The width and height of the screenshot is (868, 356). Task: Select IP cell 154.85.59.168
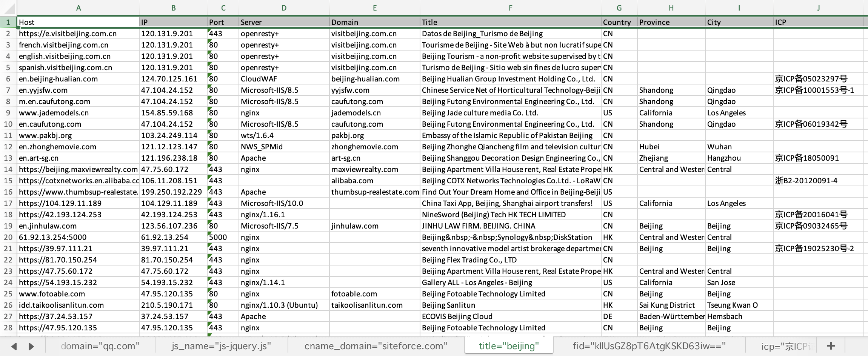[x=173, y=113]
